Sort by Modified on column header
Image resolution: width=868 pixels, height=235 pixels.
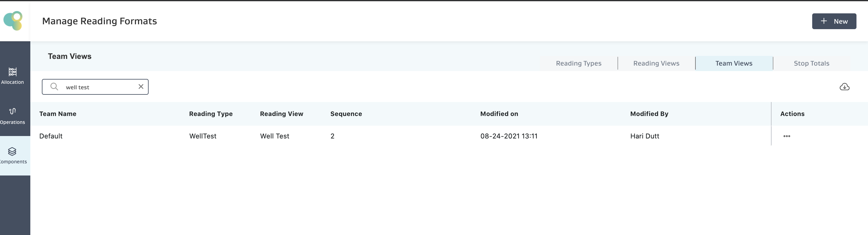click(499, 114)
